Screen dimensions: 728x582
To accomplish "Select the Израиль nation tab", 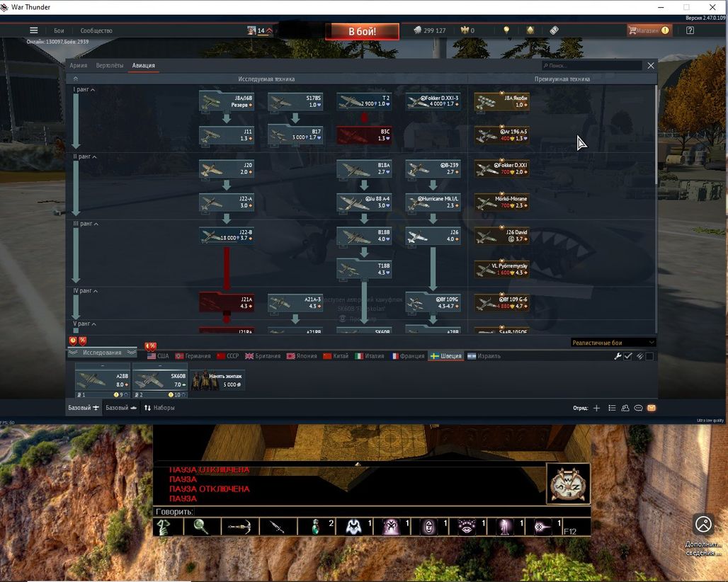I will pyautogui.click(x=484, y=356).
